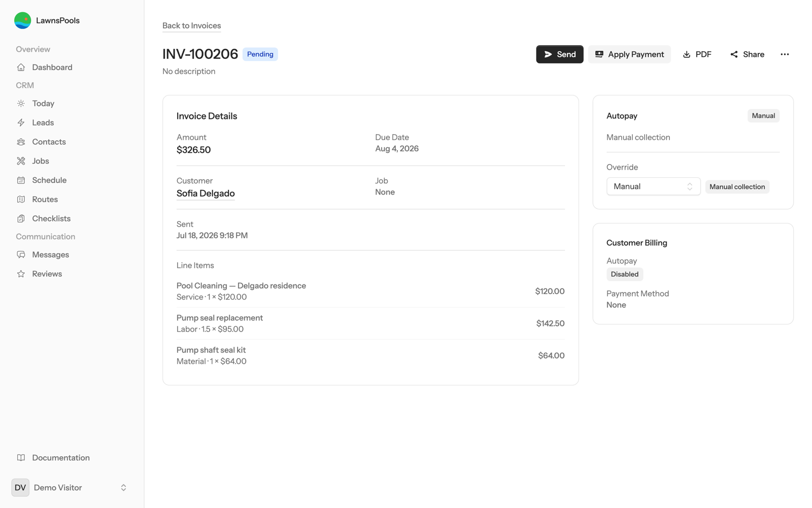Open the Override Manual dropdown
Viewport: 812px width, 508px height.
tap(653, 186)
